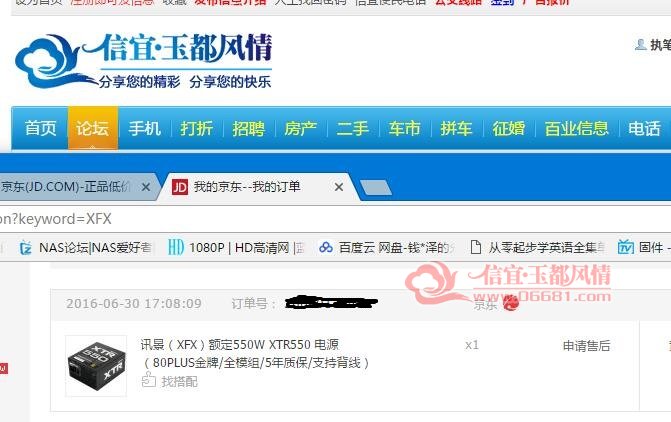The width and height of the screenshot is (671, 422).
Task: Click the user avatar icon beside 执笔
Action: 641,45
